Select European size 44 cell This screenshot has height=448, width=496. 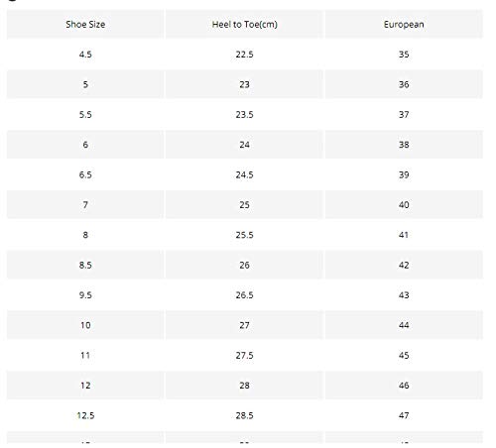point(404,325)
